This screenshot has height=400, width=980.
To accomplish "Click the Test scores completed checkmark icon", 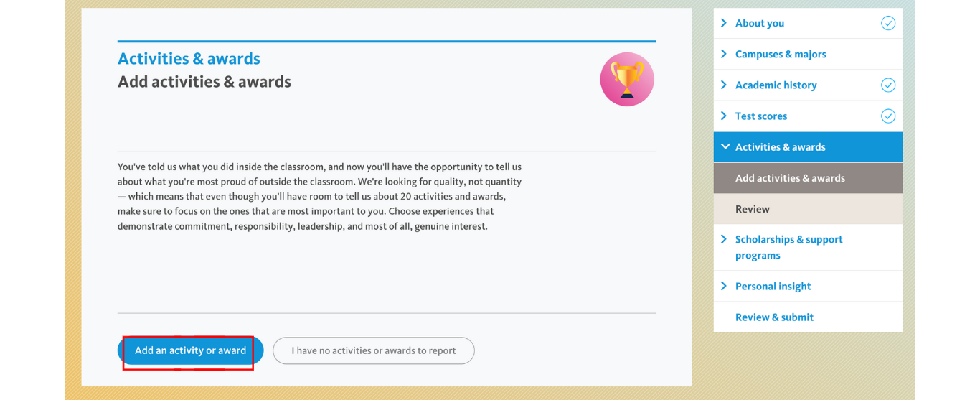I will click(888, 116).
